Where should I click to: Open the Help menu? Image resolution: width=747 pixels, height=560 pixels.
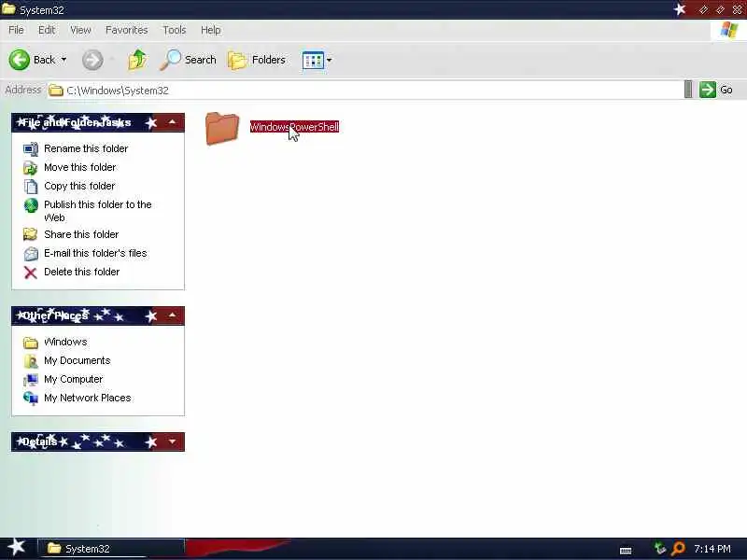point(211,30)
